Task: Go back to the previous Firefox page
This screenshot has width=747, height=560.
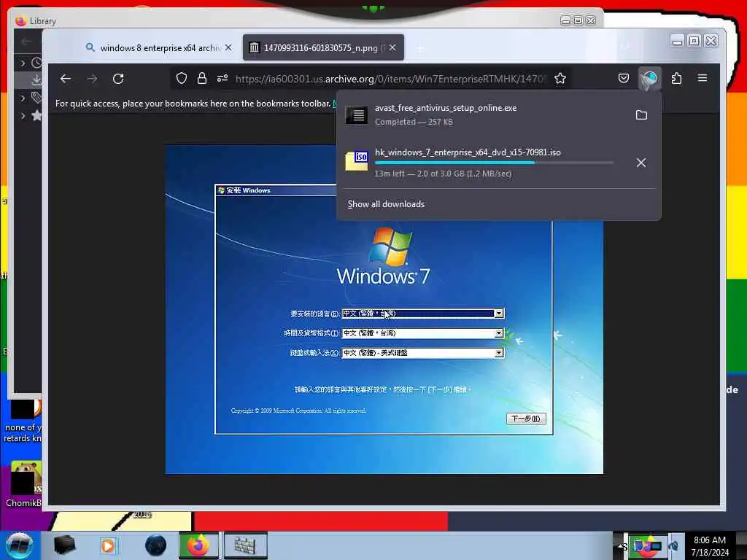Action: pyautogui.click(x=65, y=79)
